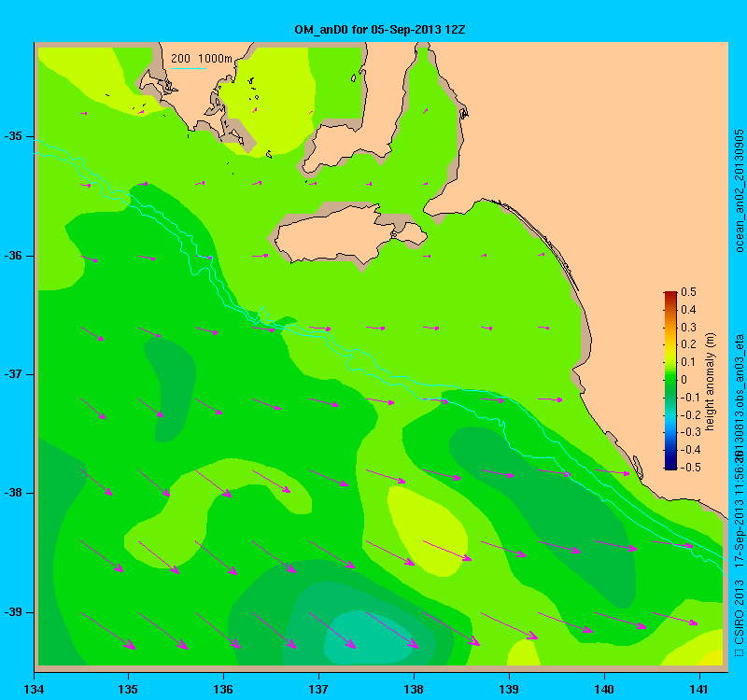Click the 'height anomaly (m)' colorbar caption

tap(711, 382)
